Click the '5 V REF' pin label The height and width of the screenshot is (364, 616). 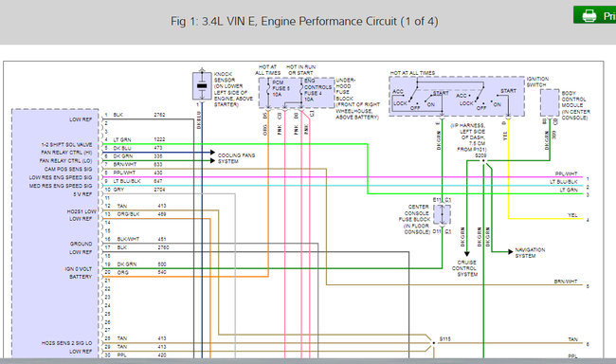tap(82, 194)
